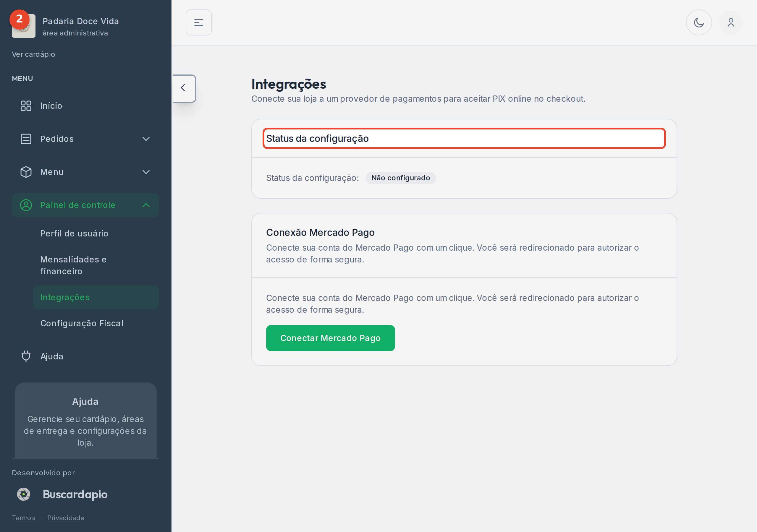Click the Integrações page title

[x=289, y=84]
